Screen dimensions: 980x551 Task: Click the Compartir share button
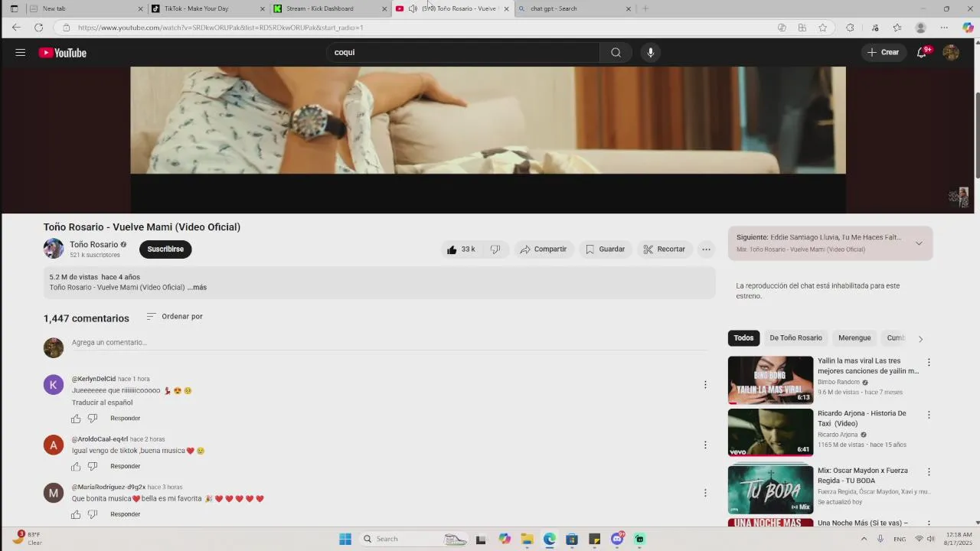click(x=543, y=249)
